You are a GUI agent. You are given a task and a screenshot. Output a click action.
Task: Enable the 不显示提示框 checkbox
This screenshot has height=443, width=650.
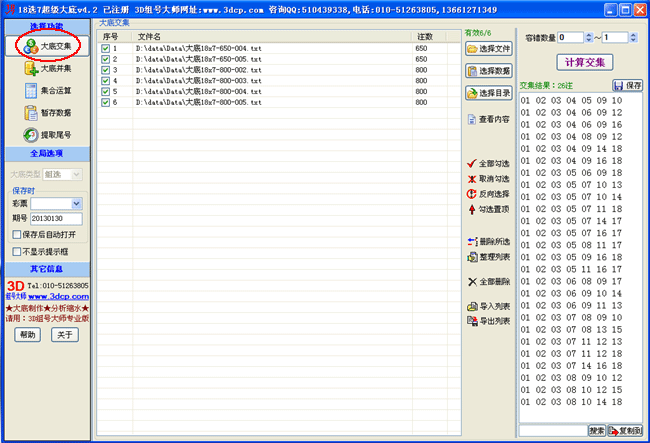[x=16, y=252]
